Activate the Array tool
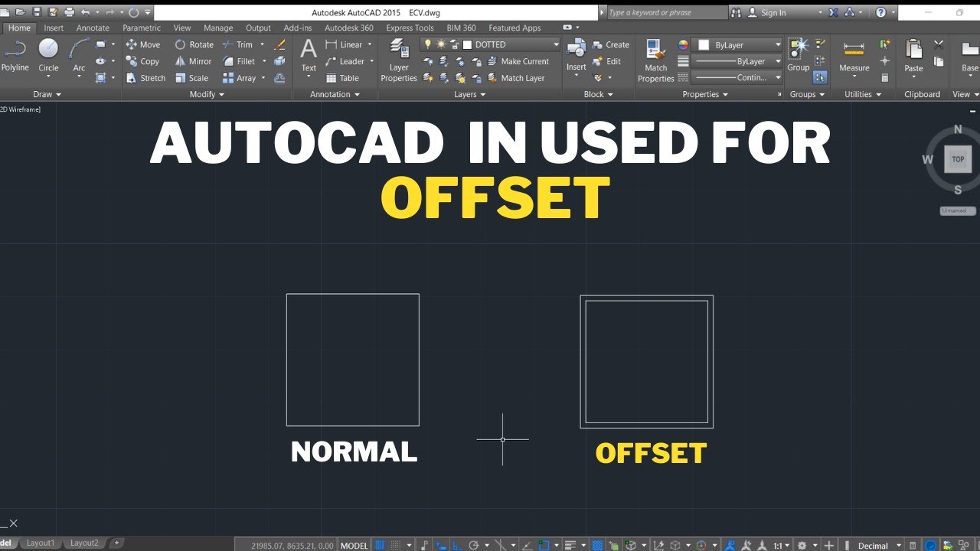980x551 pixels. [x=240, y=78]
